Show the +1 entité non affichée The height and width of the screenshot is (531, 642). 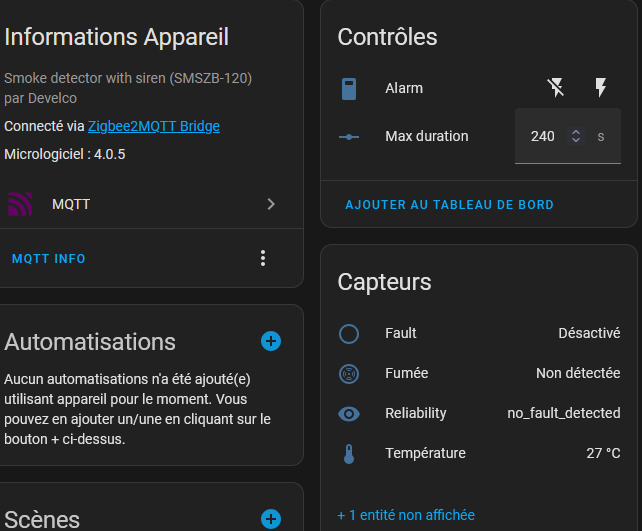point(406,515)
